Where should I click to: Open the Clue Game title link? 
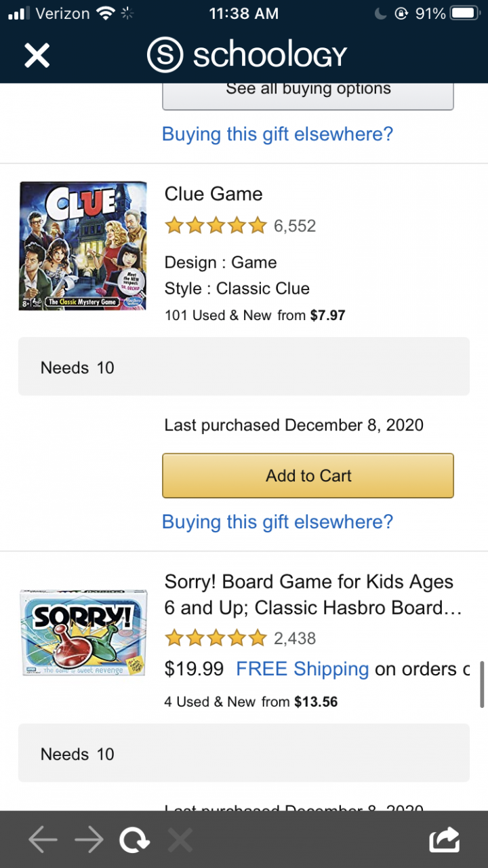point(213,194)
